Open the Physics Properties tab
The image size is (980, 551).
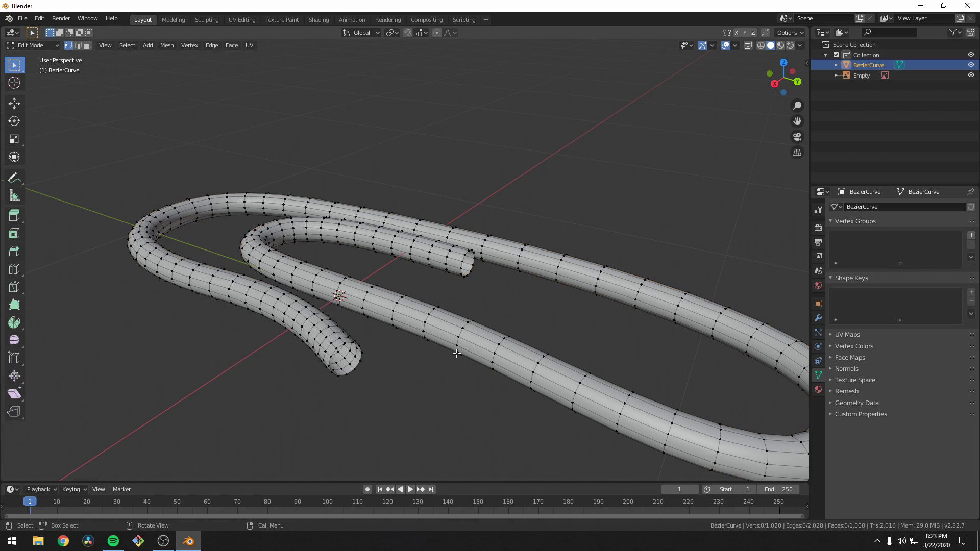[818, 346]
